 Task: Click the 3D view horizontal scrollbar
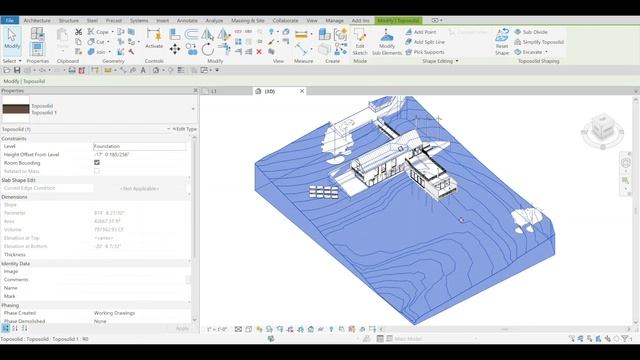pyautogui.click(x=505, y=329)
